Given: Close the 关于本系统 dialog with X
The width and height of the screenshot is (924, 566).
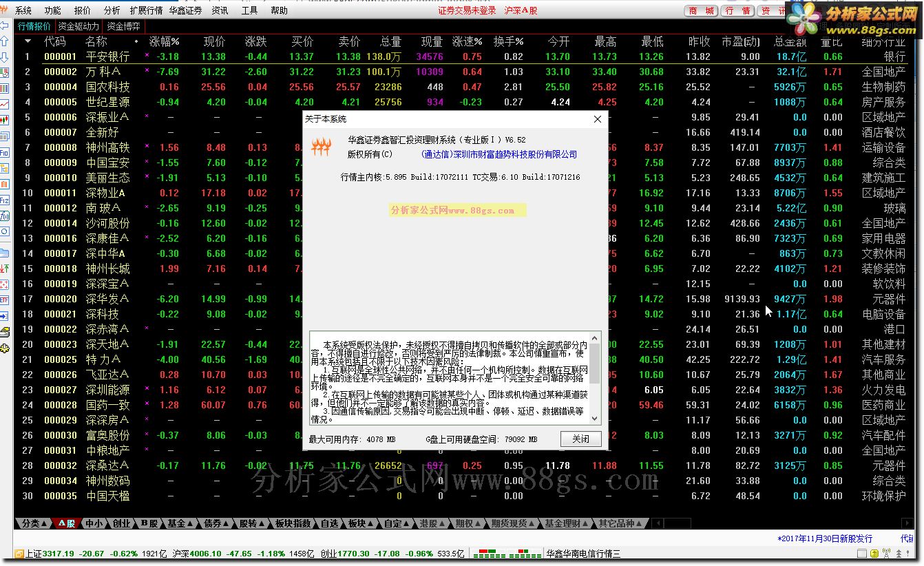Looking at the screenshot, I should tap(598, 119).
